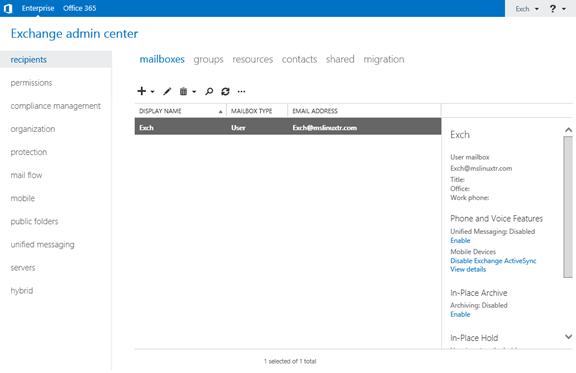Open the more options ellipsis icon
Image resolution: width=576 pixels, height=373 pixels.
point(241,92)
